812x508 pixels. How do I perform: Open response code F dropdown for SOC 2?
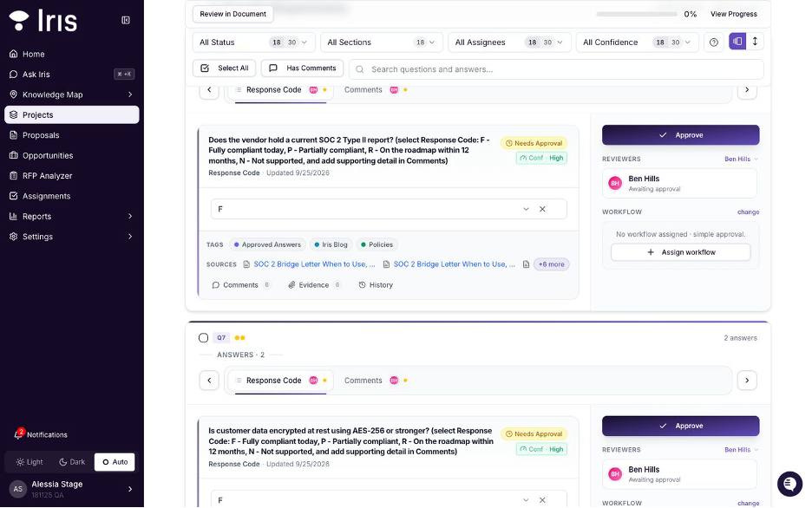[526, 210]
